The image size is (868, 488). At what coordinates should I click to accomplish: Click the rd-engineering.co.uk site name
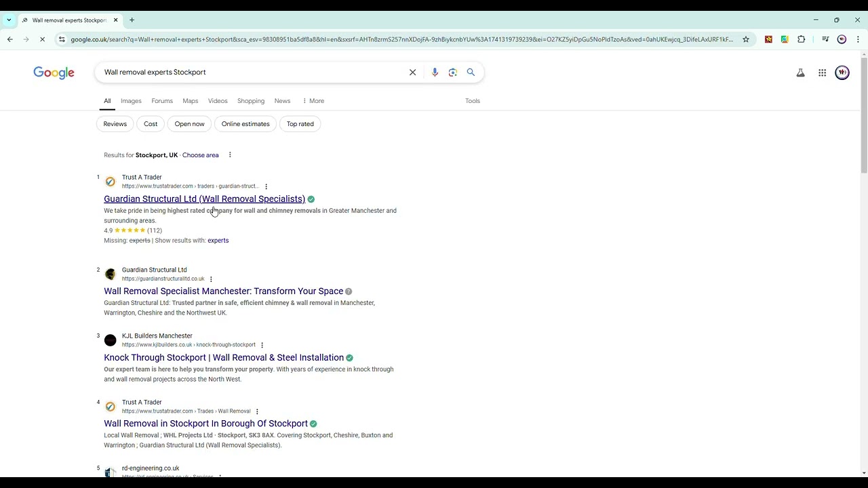point(151,468)
